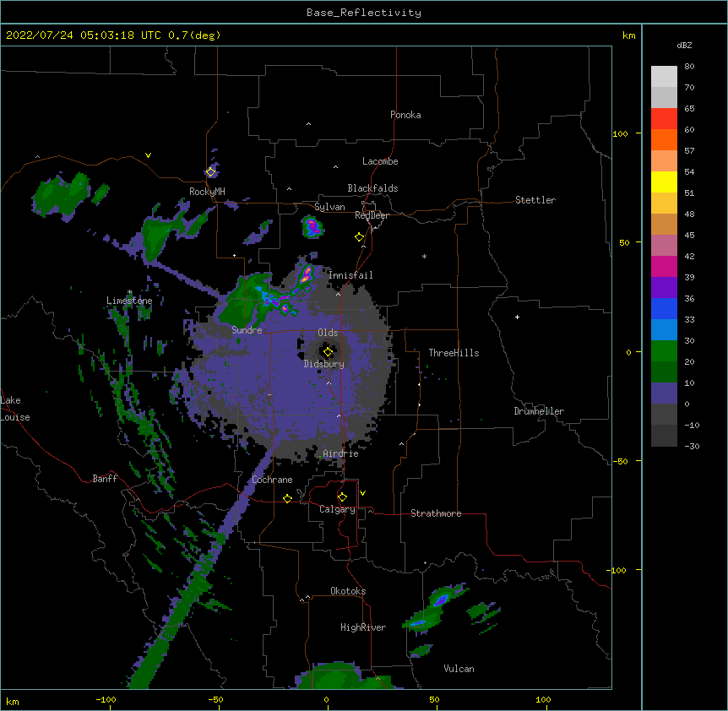Click the slate purple 0-10 dBZ legend swatch
The image size is (728, 711).
click(664, 393)
